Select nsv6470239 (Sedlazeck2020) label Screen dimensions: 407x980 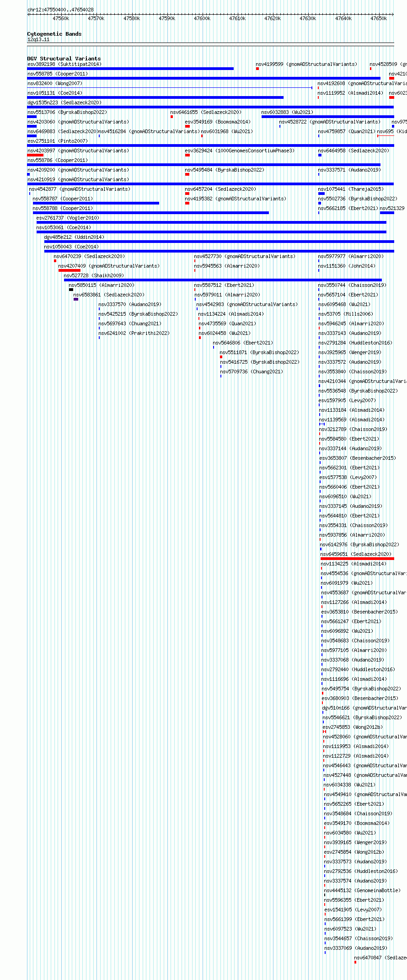tap(89, 256)
